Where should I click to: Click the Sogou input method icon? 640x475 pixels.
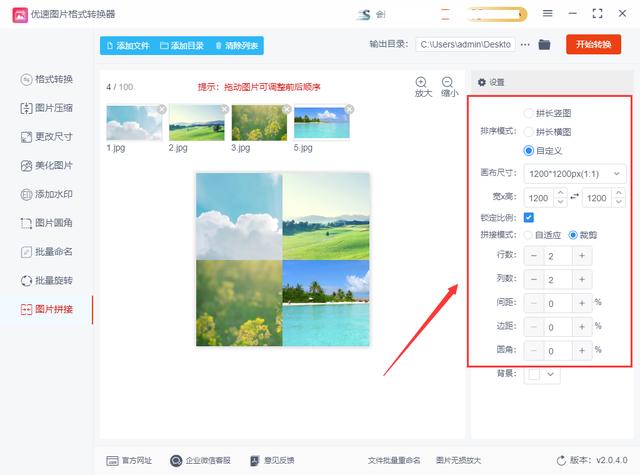coord(364,15)
